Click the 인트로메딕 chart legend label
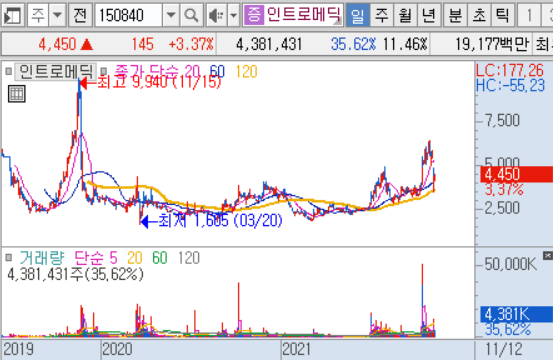 [56, 71]
